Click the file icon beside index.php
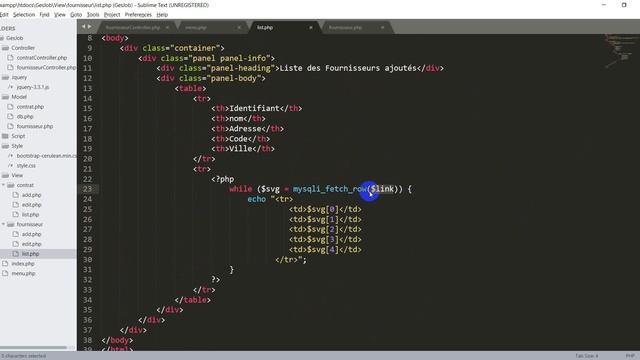 tap(5, 263)
